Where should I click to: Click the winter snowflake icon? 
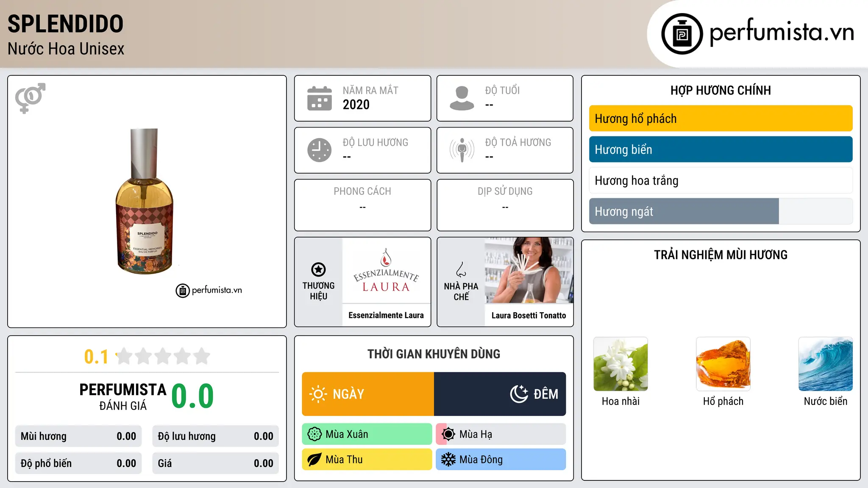tap(448, 460)
